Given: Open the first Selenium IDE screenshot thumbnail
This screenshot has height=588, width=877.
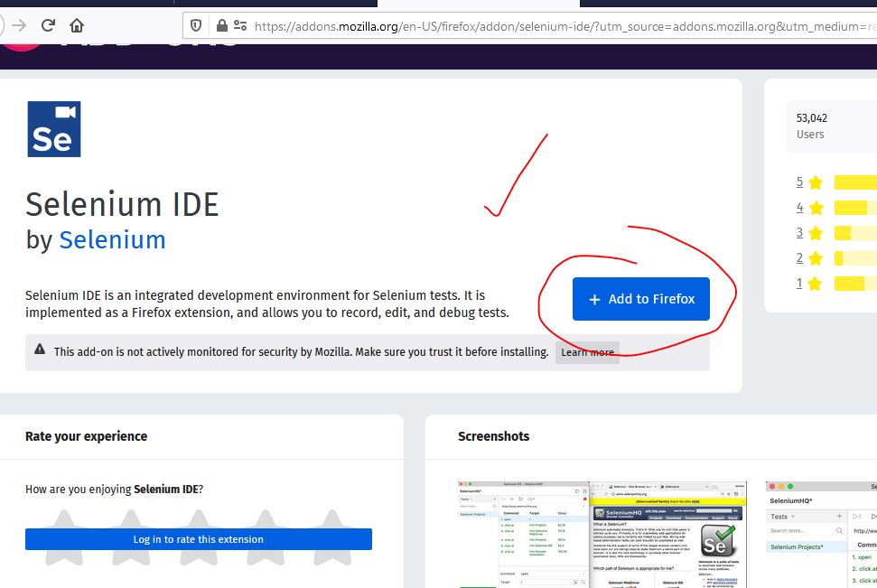Looking at the screenshot, I should click(x=524, y=535).
